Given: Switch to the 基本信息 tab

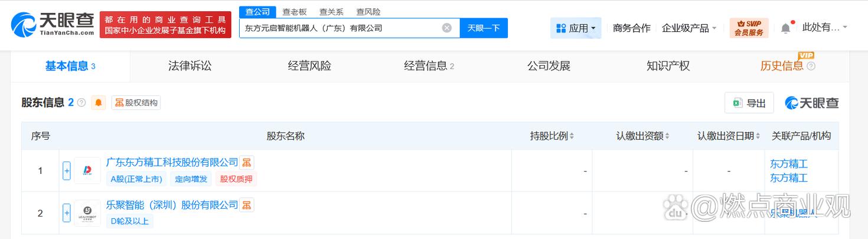Looking at the screenshot, I should click(x=70, y=66).
